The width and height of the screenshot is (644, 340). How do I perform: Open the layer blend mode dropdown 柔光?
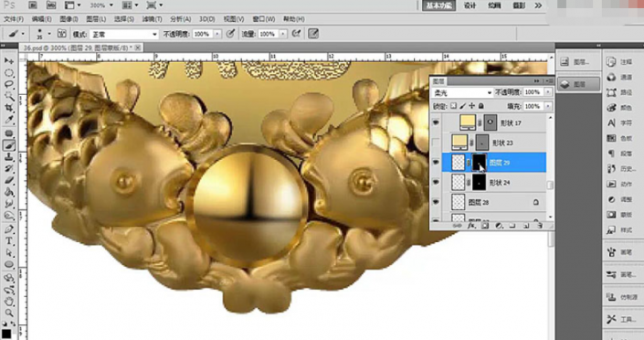point(462,93)
